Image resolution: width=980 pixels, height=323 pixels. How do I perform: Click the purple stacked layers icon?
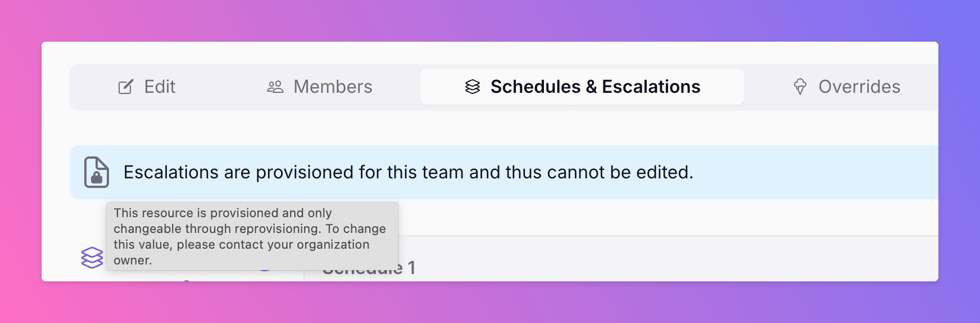92,258
